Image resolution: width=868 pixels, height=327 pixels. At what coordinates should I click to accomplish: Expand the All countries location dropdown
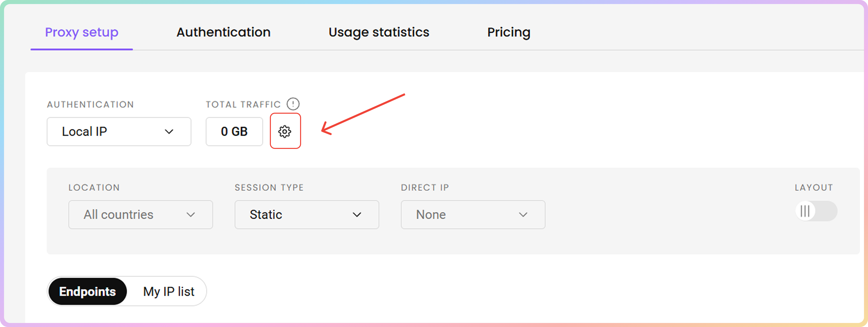[x=140, y=215]
